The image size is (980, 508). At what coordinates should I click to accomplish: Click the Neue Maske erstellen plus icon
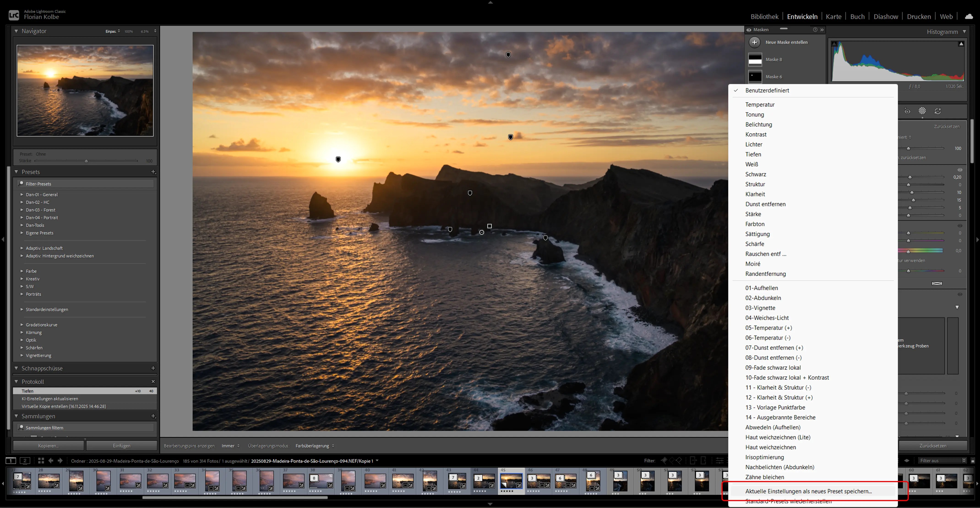pyautogui.click(x=755, y=42)
